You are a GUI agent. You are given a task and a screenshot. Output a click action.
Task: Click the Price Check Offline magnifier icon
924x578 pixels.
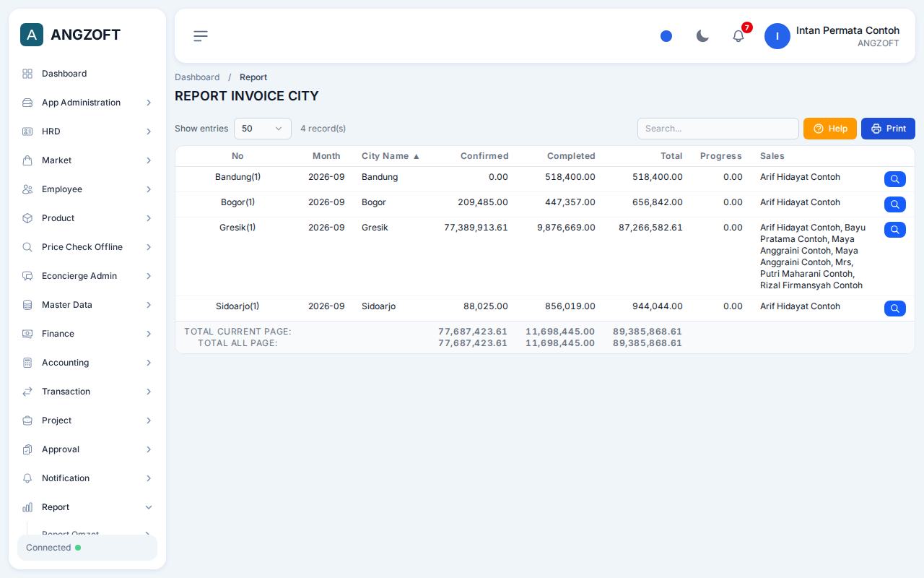[x=27, y=247]
